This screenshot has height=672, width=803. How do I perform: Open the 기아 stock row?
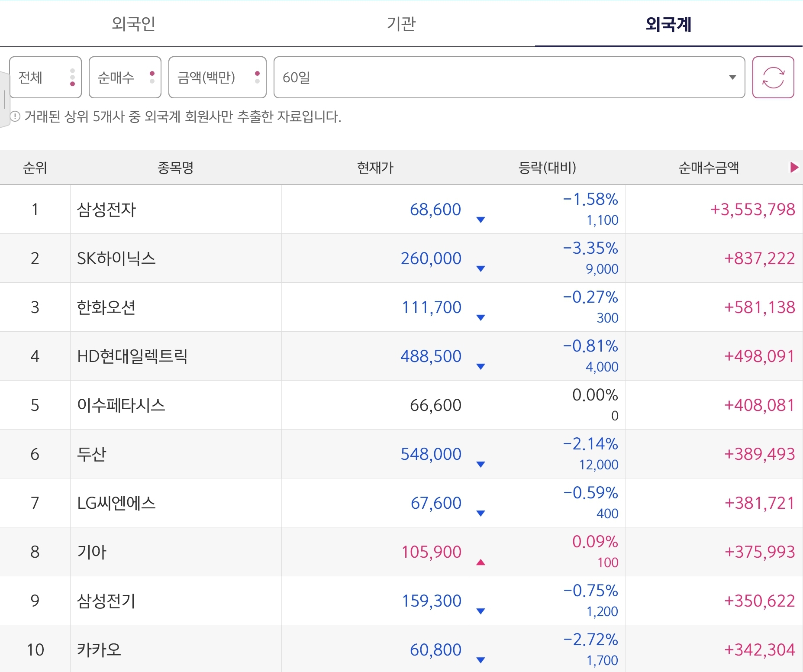(x=401, y=552)
